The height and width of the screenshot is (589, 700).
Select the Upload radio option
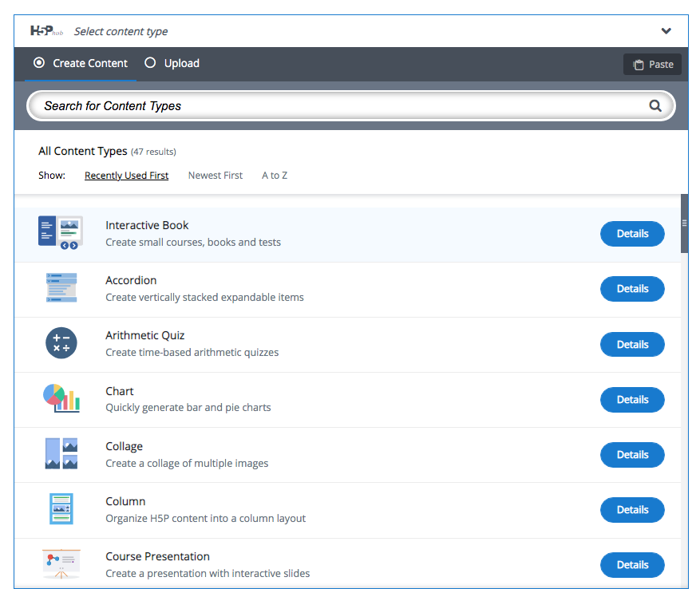pos(172,63)
